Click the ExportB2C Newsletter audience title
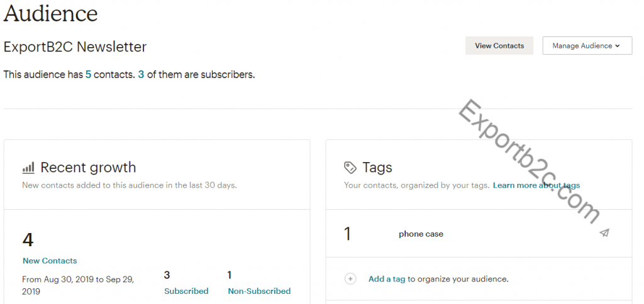 (75, 46)
